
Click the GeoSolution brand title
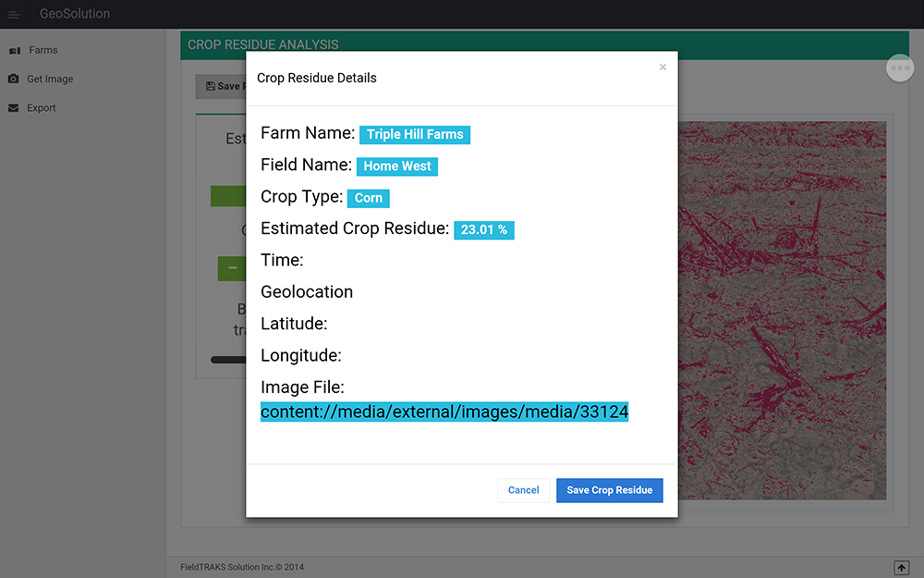click(75, 14)
